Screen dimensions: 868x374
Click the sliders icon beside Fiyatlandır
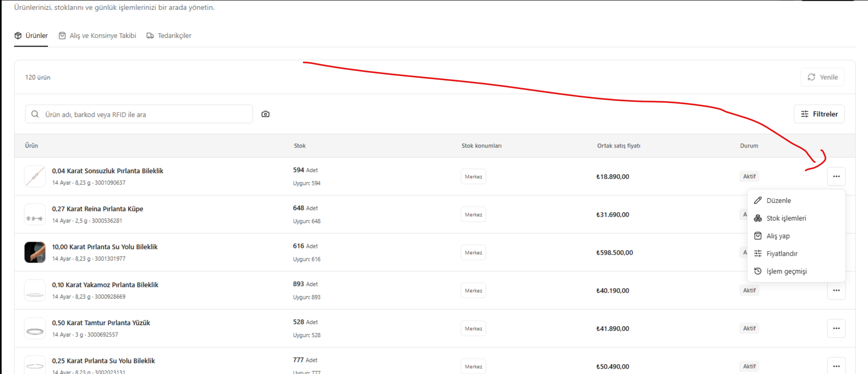[x=758, y=253]
